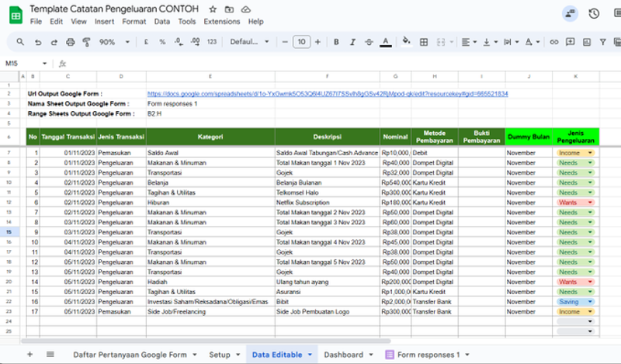The height and width of the screenshot is (364, 621).
Task: Open horizontal align options
Action: [x=469, y=42]
